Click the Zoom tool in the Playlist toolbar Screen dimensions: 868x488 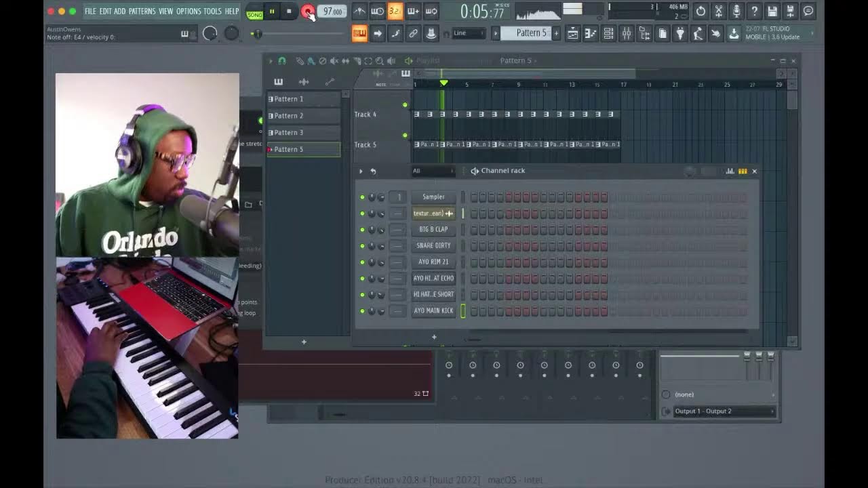coord(380,61)
